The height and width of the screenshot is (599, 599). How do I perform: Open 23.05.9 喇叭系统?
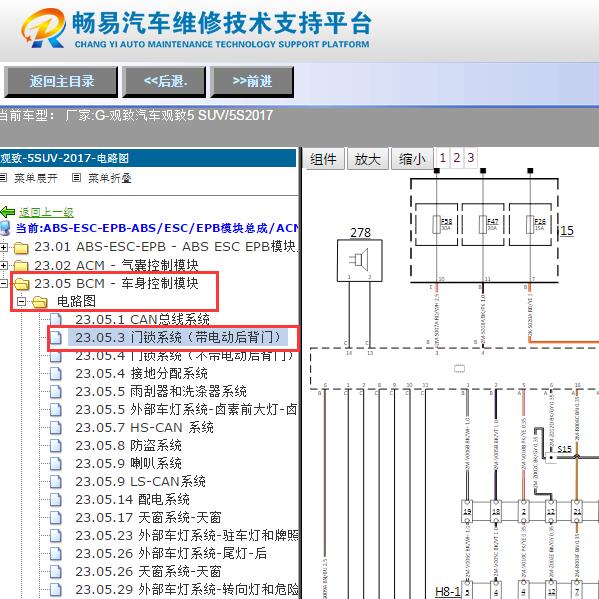point(128,463)
